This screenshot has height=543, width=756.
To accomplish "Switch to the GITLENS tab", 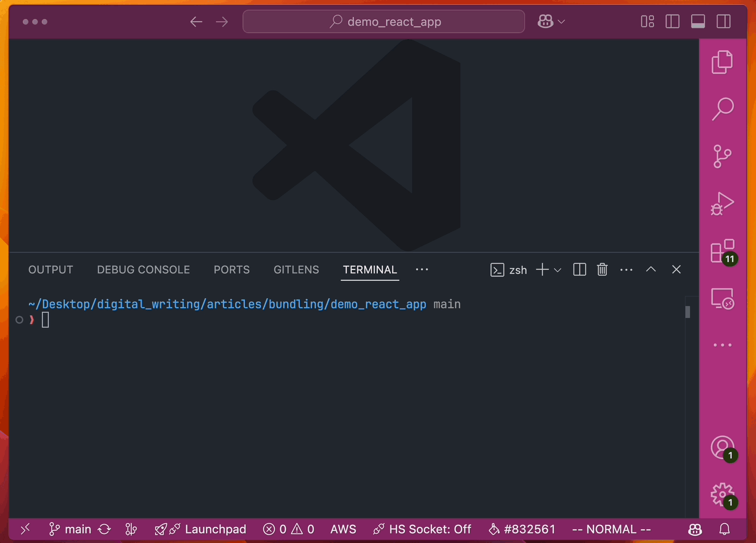I will pos(297,270).
